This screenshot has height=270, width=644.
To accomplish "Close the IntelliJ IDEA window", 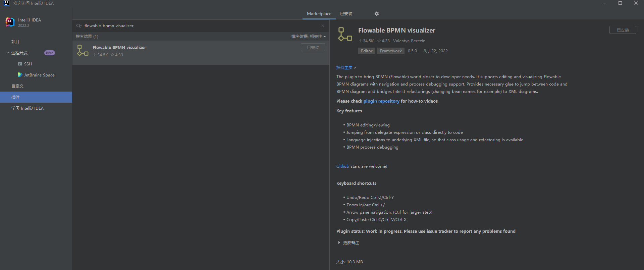I will (636, 3).
